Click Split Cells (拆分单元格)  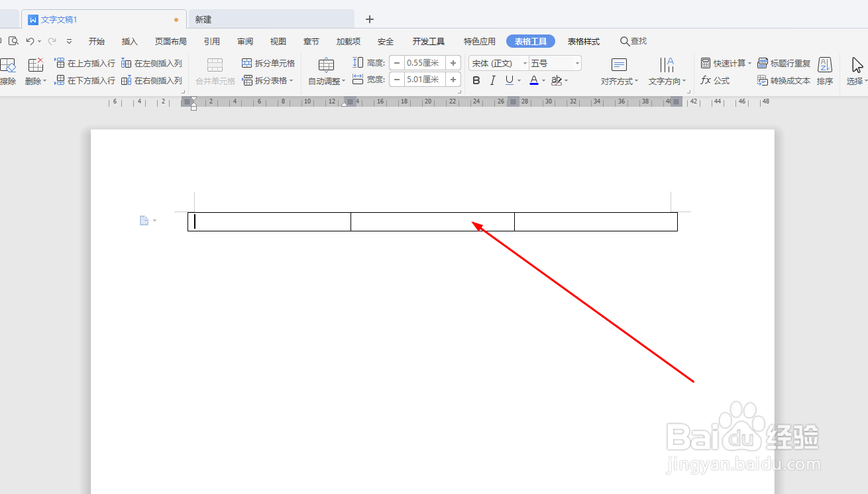(x=268, y=64)
